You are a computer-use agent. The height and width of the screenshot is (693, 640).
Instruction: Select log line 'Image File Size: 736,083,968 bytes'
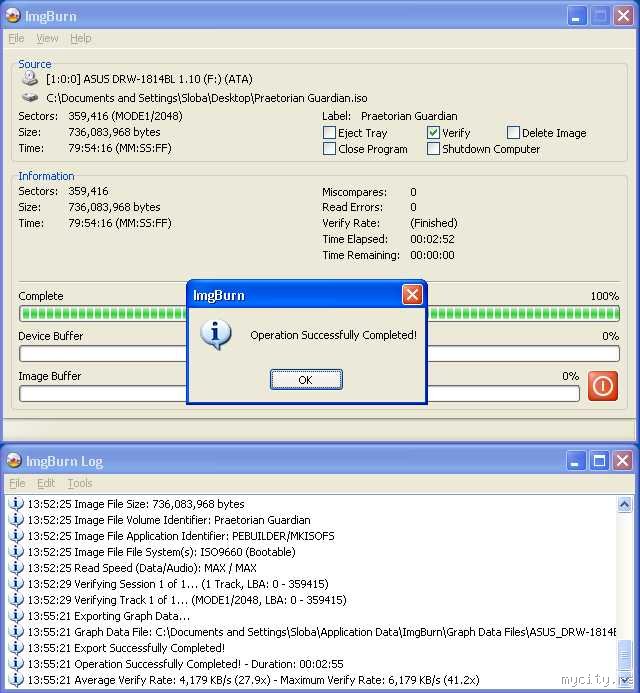click(136, 504)
